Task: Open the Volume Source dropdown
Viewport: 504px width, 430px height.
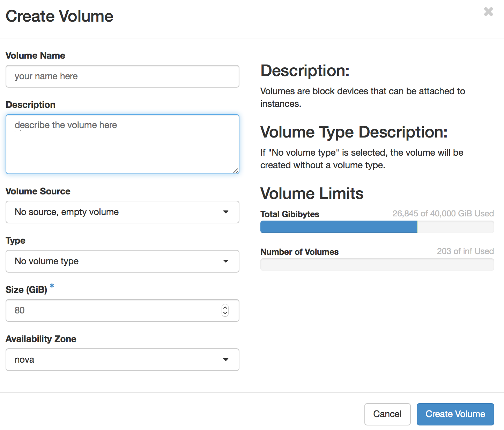Action: pos(122,212)
